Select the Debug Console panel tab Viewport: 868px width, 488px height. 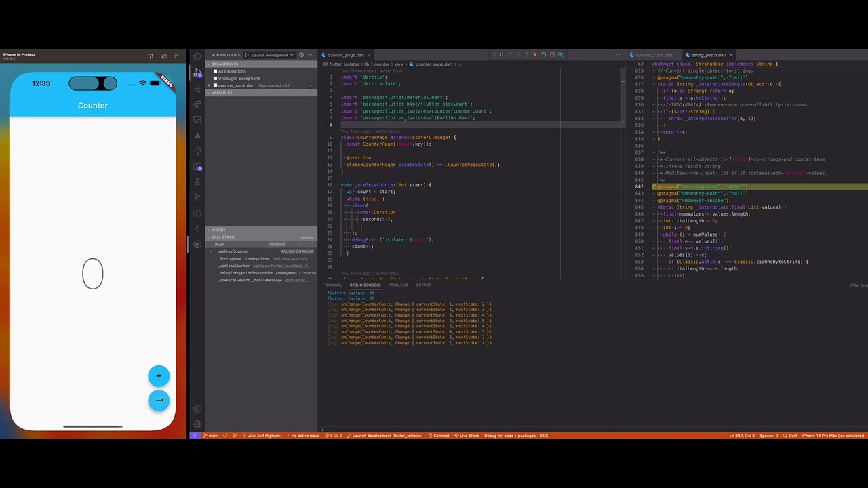pyautogui.click(x=365, y=285)
